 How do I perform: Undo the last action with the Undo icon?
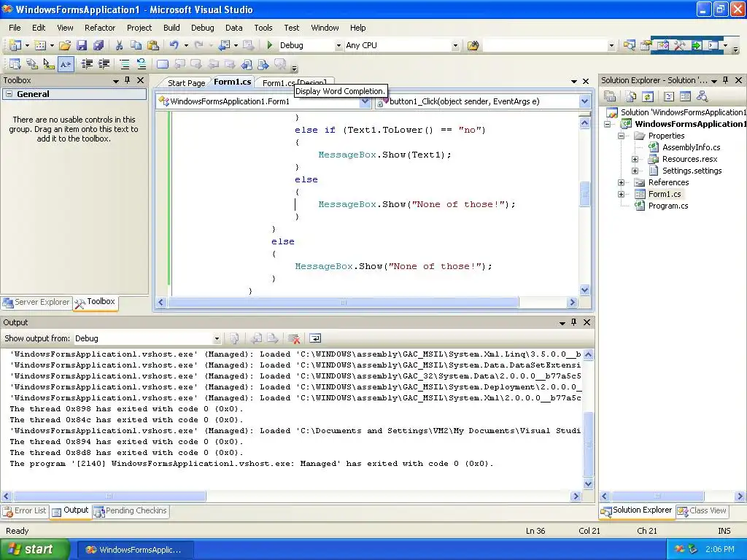click(174, 45)
